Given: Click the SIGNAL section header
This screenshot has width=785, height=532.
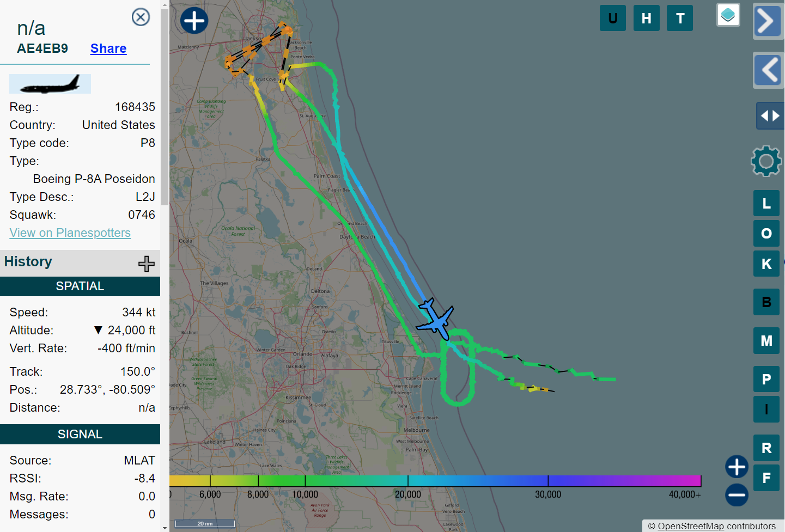Looking at the screenshot, I should coord(80,435).
